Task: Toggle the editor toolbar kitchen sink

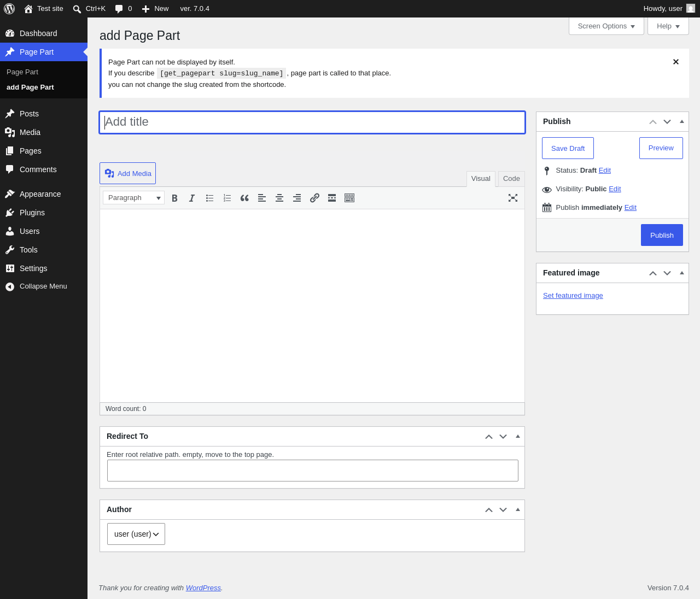Action: (349, 198)
